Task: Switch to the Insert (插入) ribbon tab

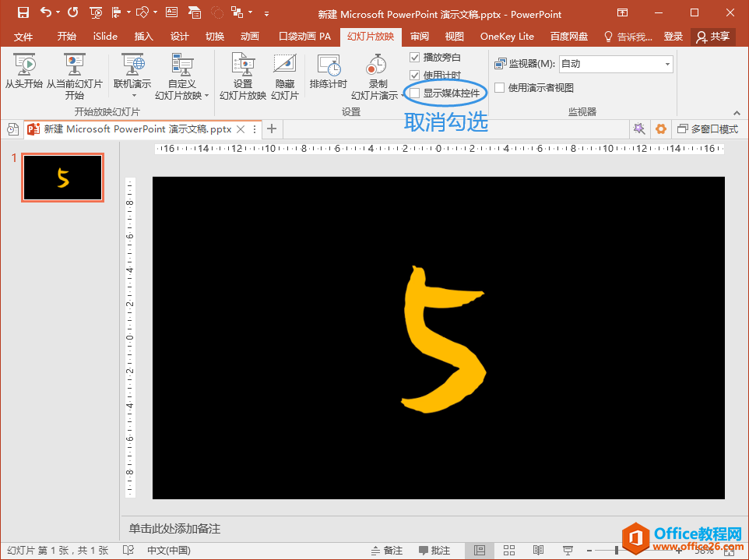Action: pyautogui.click(x=144, y=37)
